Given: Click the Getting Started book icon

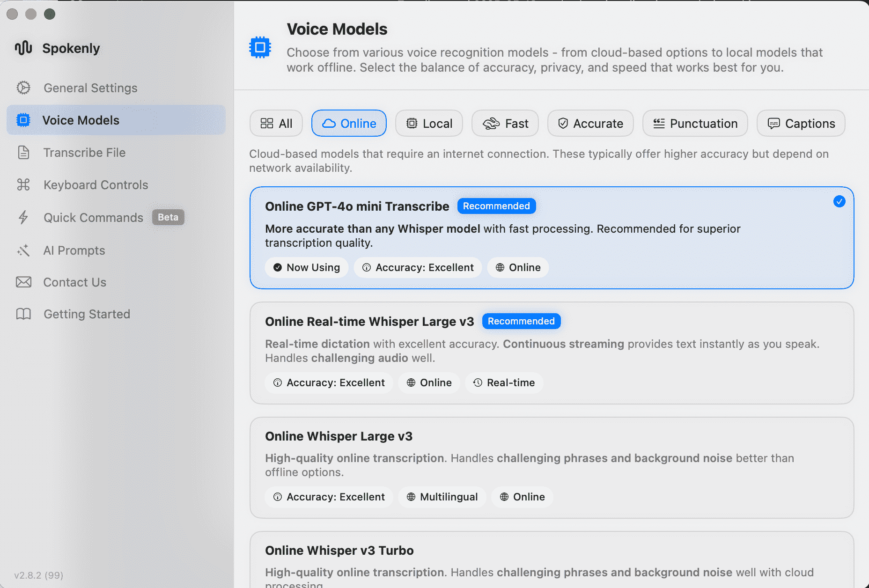Looking at the screenshot, I should 23,314.
